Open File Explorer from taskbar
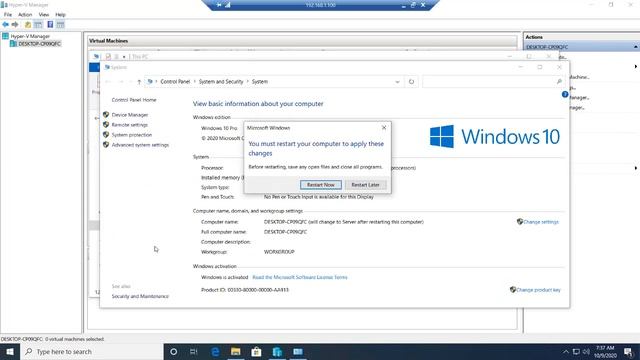Viewport: 640px width, 360px height. click(236, 351)
